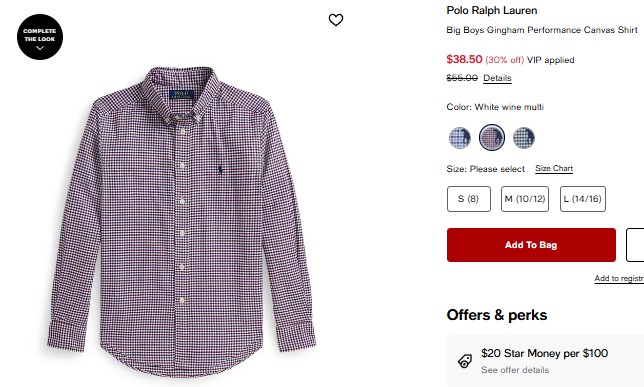Open the Complete The Look black circle
The width and height of the screenshot is (644, 387).
40,37
